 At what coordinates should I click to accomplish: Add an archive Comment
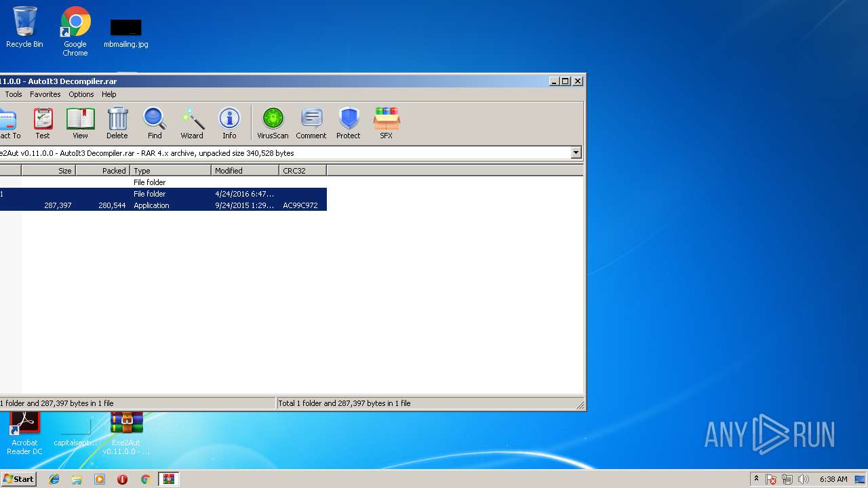tap(311, 123)
